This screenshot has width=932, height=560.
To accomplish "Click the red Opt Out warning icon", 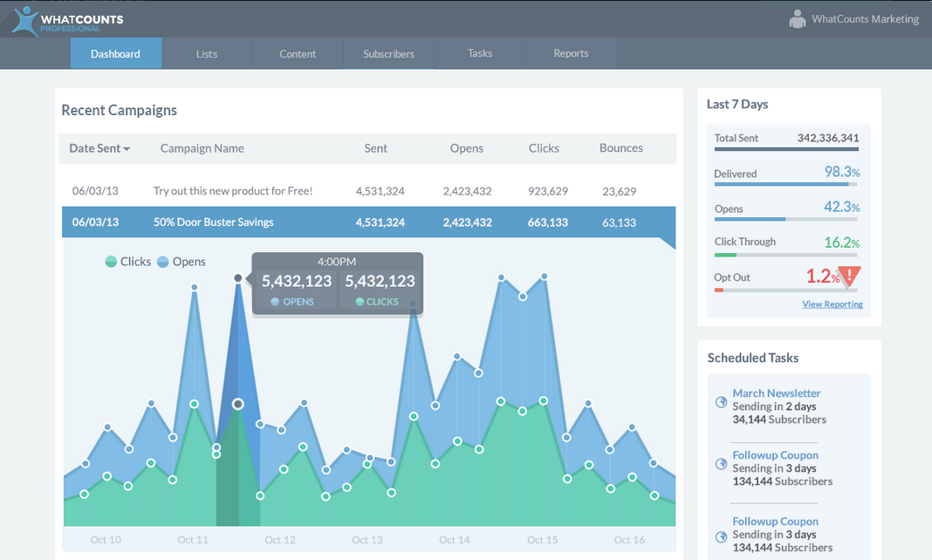I will coord(850,276).
